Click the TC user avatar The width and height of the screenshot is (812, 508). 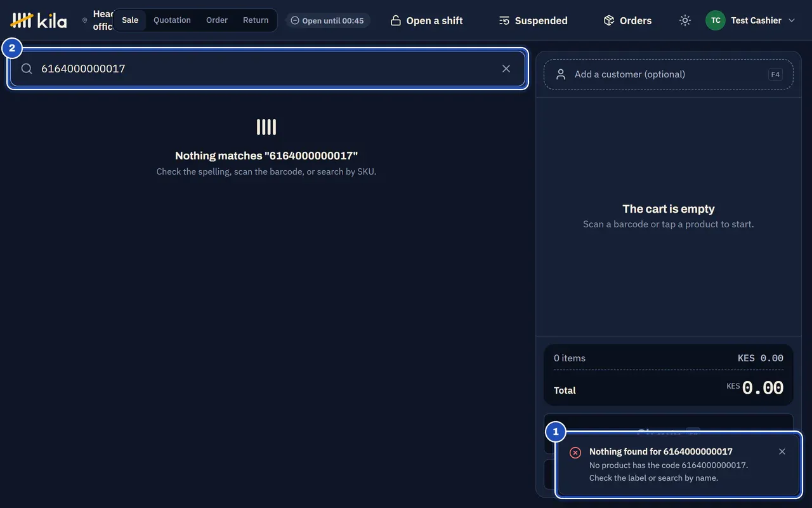pyautogui.click(x=716, y=20)
